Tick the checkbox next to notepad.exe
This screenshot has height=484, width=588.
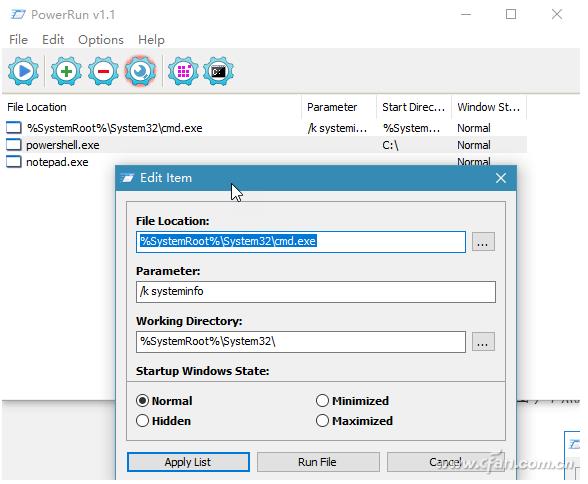tap(14, 162)
